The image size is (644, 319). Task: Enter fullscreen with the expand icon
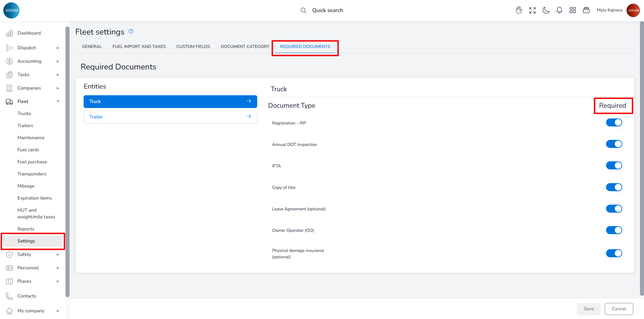pos(533,10)
